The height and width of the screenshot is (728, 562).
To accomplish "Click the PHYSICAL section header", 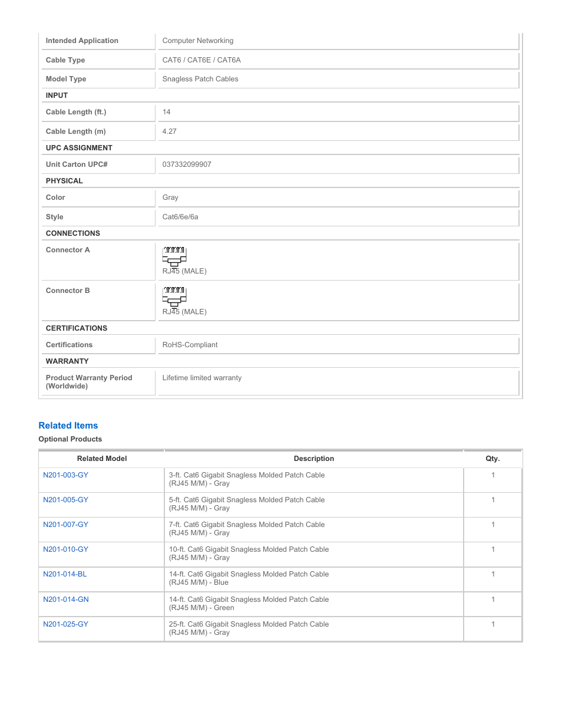I will point(64,181).
